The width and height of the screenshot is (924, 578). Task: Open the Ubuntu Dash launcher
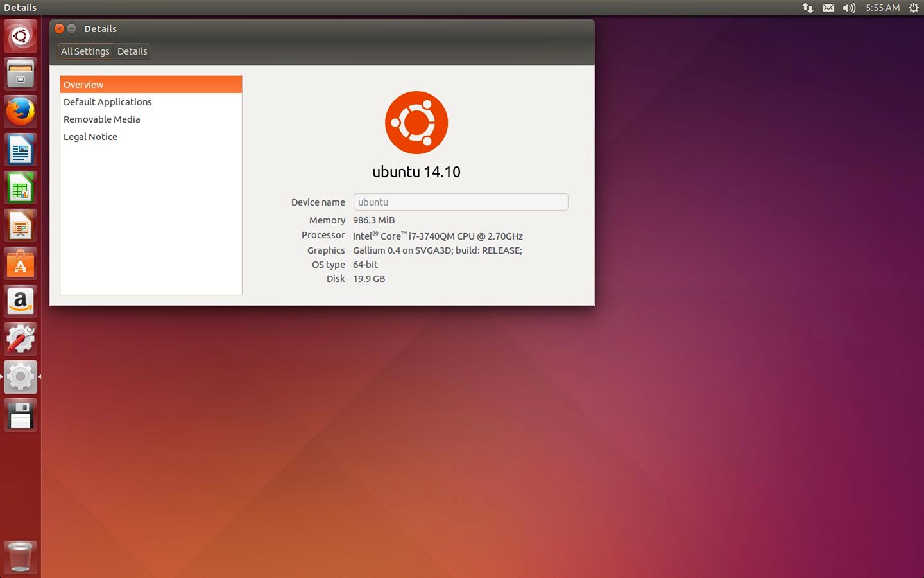click(x=21, y=36)
